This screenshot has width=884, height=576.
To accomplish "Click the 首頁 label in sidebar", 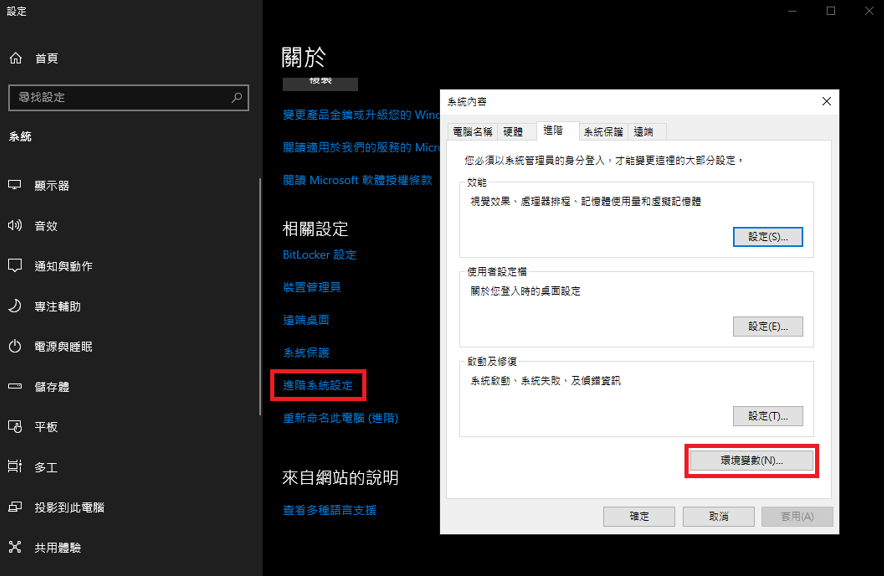I will pos(46,59).
